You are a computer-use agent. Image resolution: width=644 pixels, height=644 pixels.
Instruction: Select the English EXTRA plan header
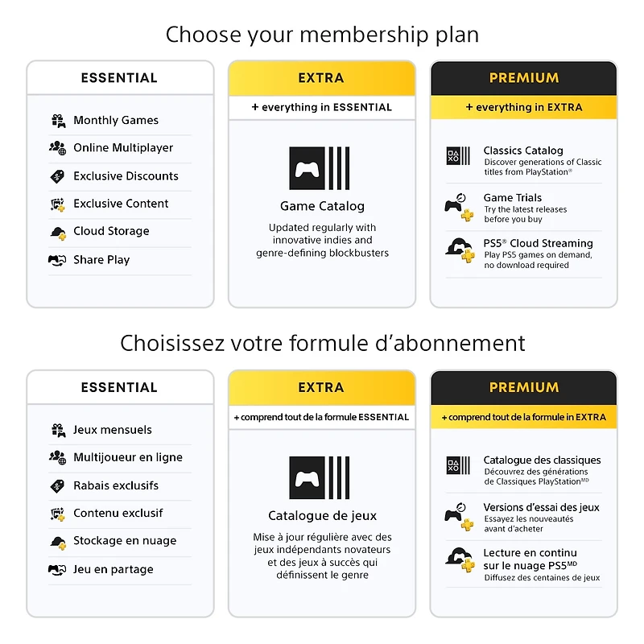click(321, 78)
